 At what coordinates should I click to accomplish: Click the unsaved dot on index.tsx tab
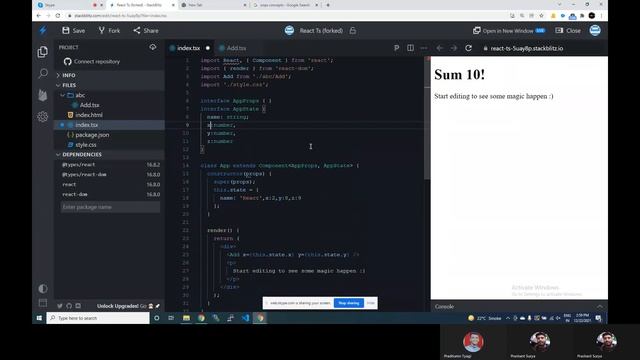tap(208, 48)
